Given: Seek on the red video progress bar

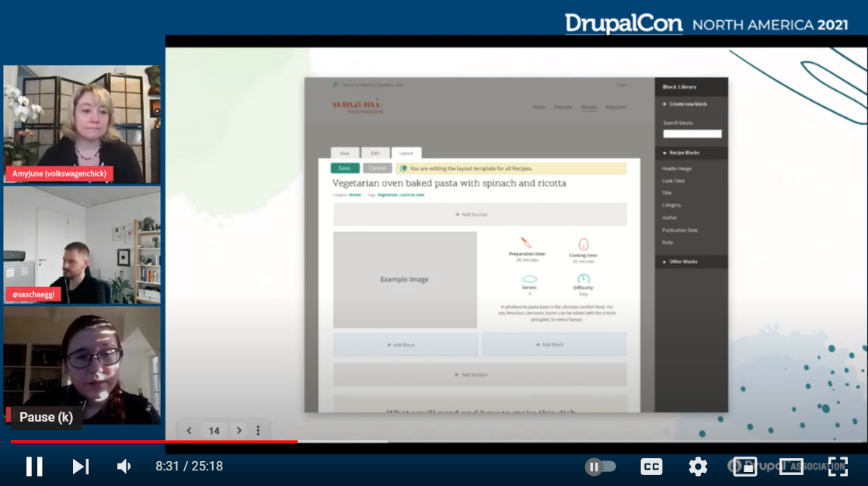Looking at the screenshot, I should coord(154,441).
